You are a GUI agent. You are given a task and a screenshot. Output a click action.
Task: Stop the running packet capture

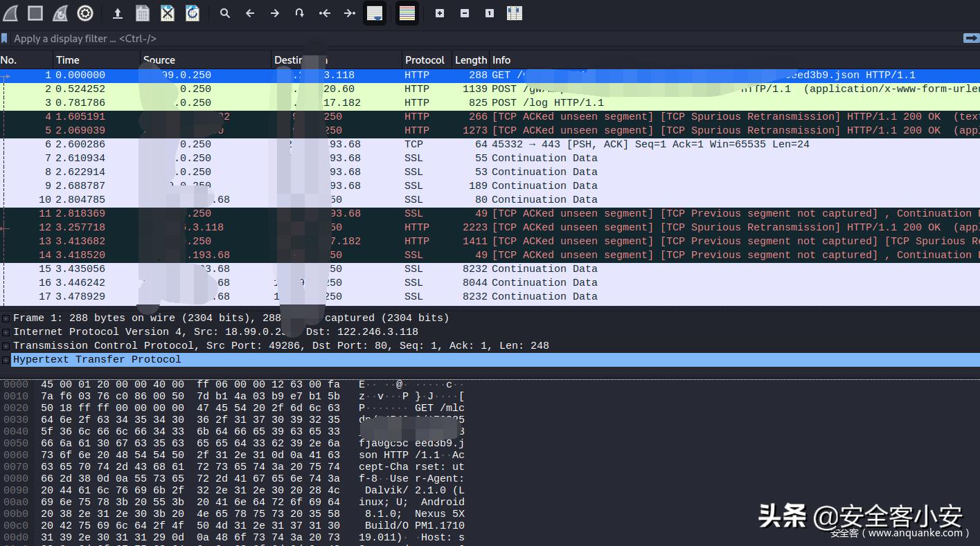(x=35, y=13)
